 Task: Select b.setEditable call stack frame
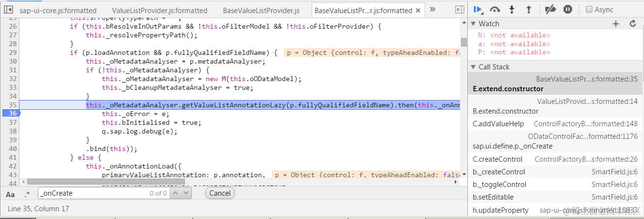555,197
